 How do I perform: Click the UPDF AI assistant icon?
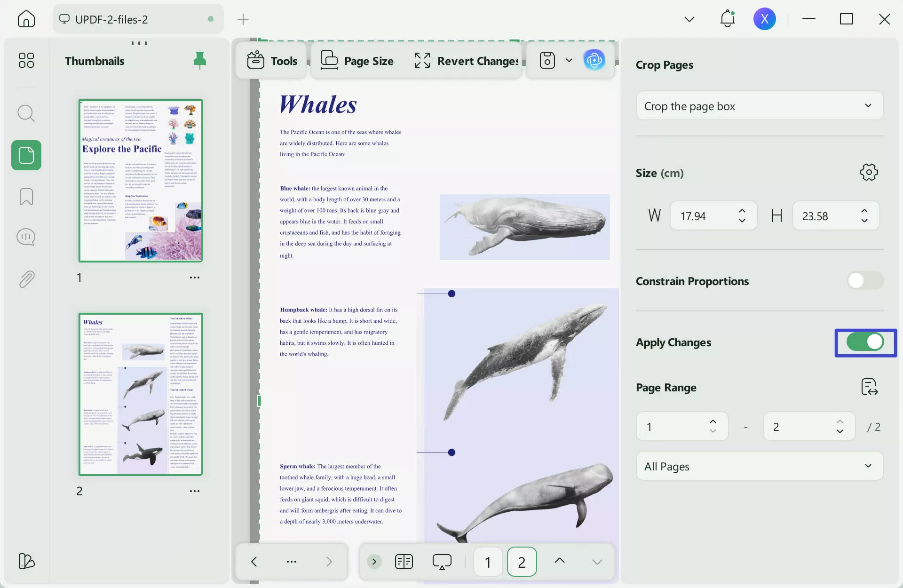[594, 60]
